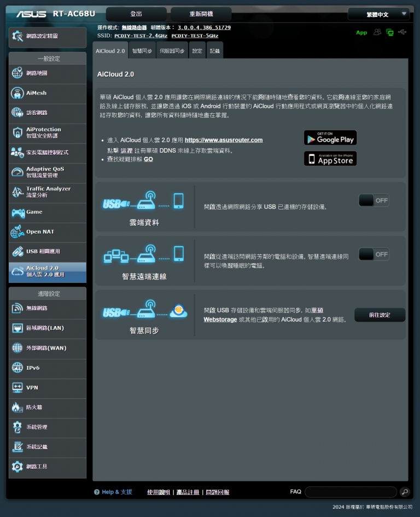Open the 訪客網路 guest network icon
Viewport: 420px width, 517px height.
pyautogui.click(x=17, y=113)
